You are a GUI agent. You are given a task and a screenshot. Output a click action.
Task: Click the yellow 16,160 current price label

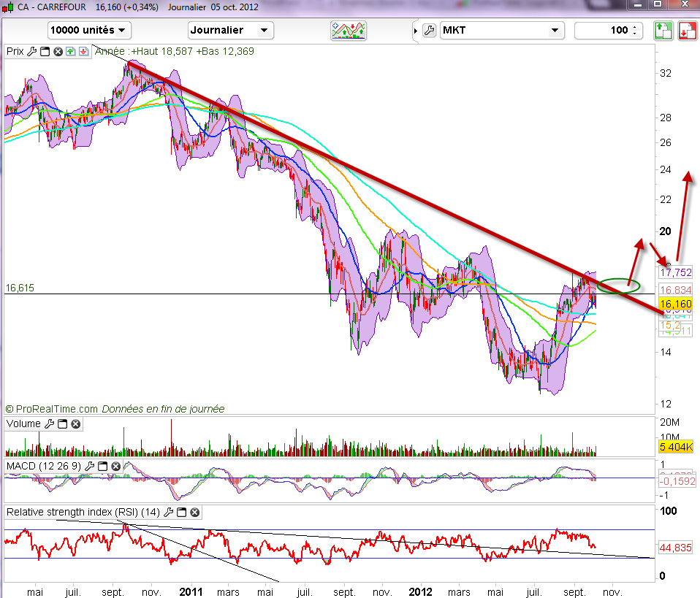coord(675,303)
